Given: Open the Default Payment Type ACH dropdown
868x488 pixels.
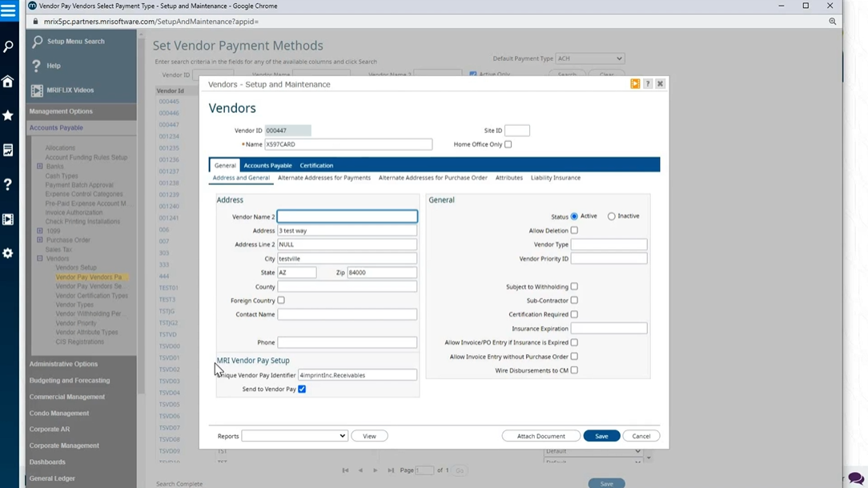Looking at the screenshot, I should pos(589,58).
